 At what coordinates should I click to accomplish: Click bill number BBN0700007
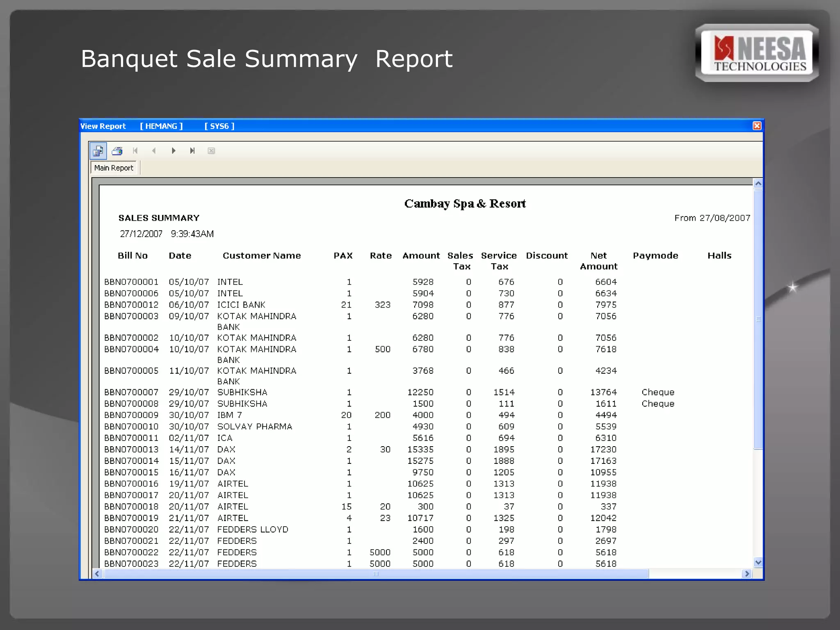point(131,392)
